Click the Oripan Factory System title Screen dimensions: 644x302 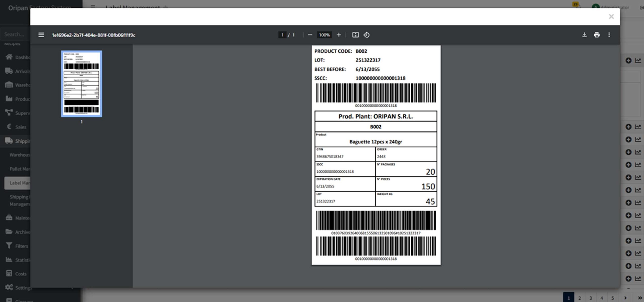click(x=39, y=8)
